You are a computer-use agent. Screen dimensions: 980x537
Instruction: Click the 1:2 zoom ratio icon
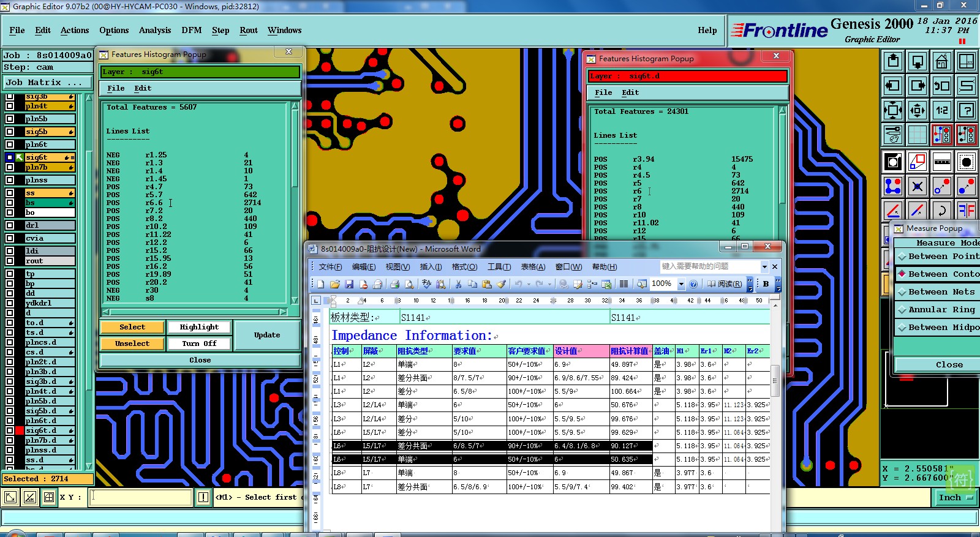tap(942, 110)
